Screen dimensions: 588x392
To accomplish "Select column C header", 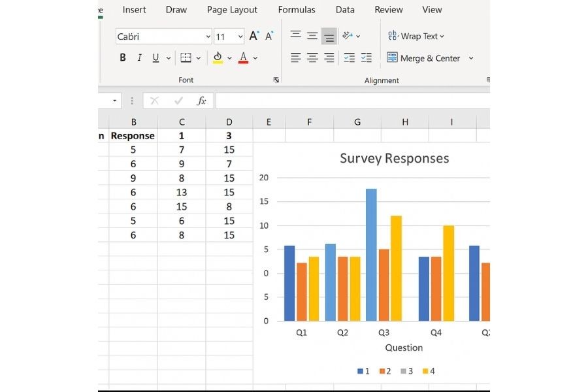I will click(182, 122).
